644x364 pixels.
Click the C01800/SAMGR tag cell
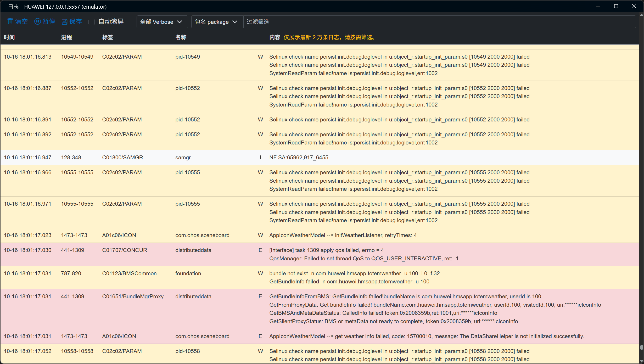point(122,158)
